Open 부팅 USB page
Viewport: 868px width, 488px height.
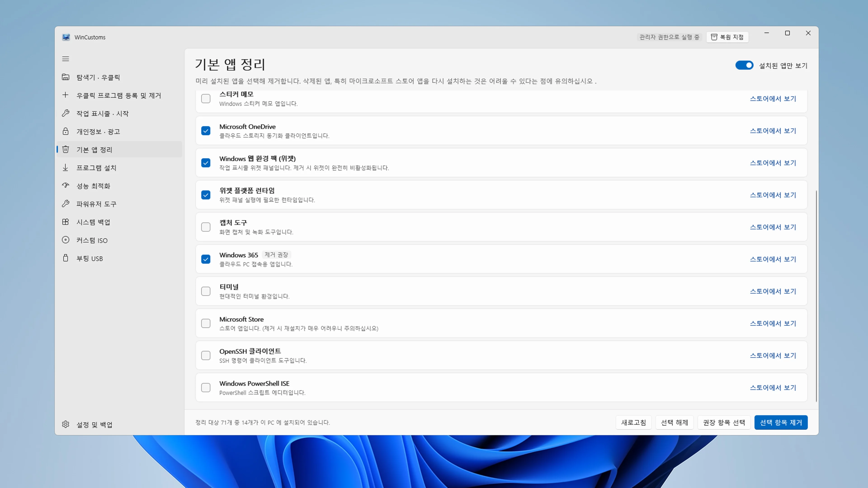pos(119,258)
